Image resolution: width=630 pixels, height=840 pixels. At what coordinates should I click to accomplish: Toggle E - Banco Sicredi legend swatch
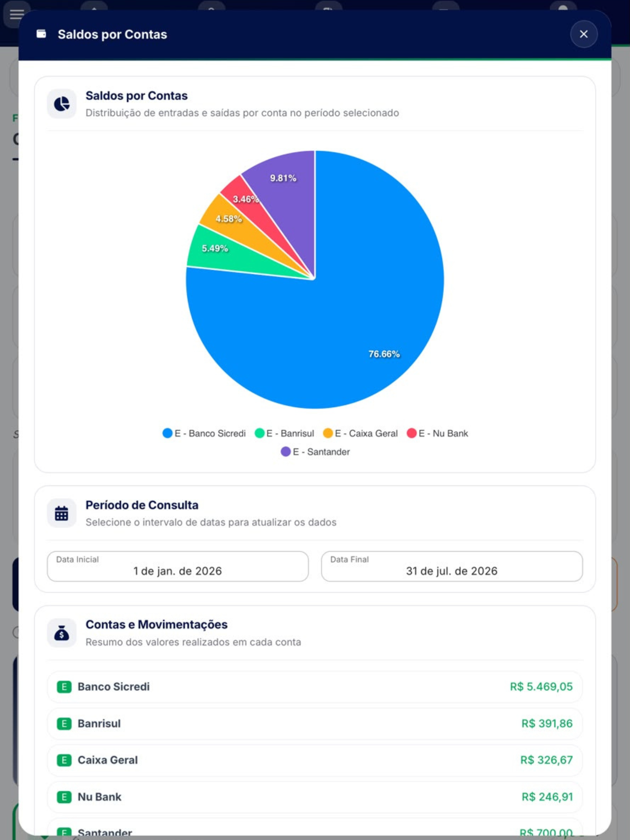pyautogui.click(x=168, y=433)
